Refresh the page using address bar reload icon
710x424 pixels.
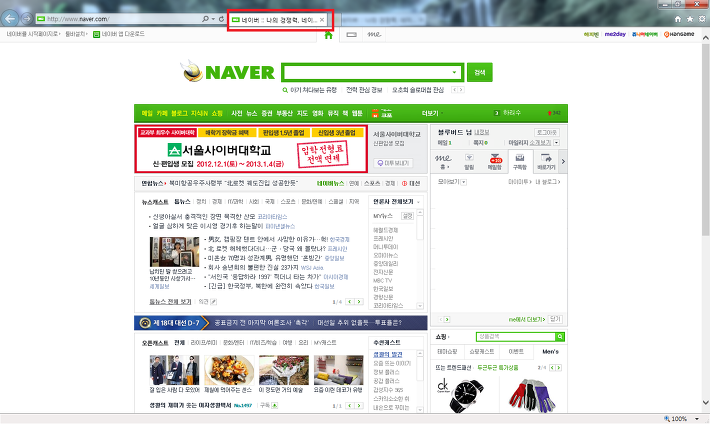tap(221, 19)
